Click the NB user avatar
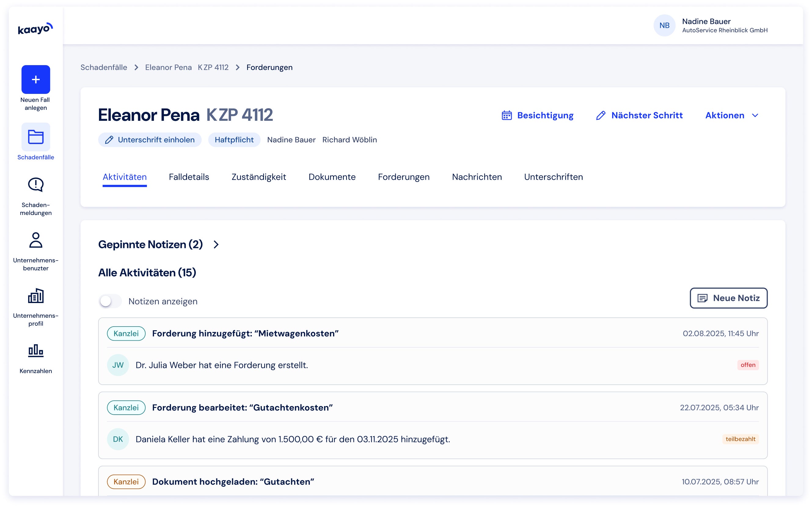Screen dimensions: 812x507 click(664, 25)
